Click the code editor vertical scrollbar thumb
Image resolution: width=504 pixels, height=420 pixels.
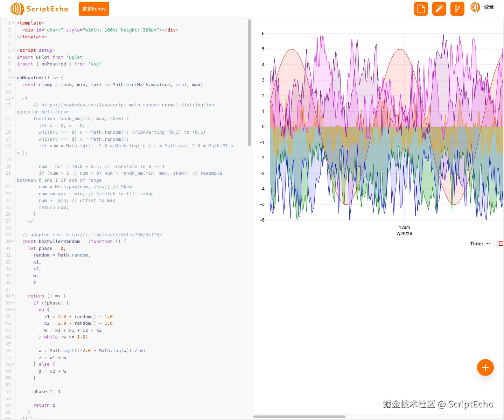pyautogui.click(x=250, y=83)
